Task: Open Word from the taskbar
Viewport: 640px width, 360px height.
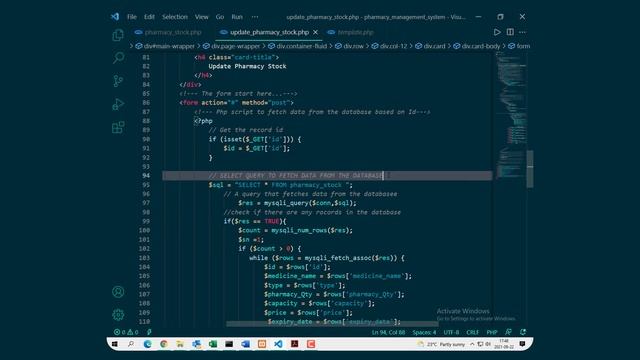Action: click(245, 344)
